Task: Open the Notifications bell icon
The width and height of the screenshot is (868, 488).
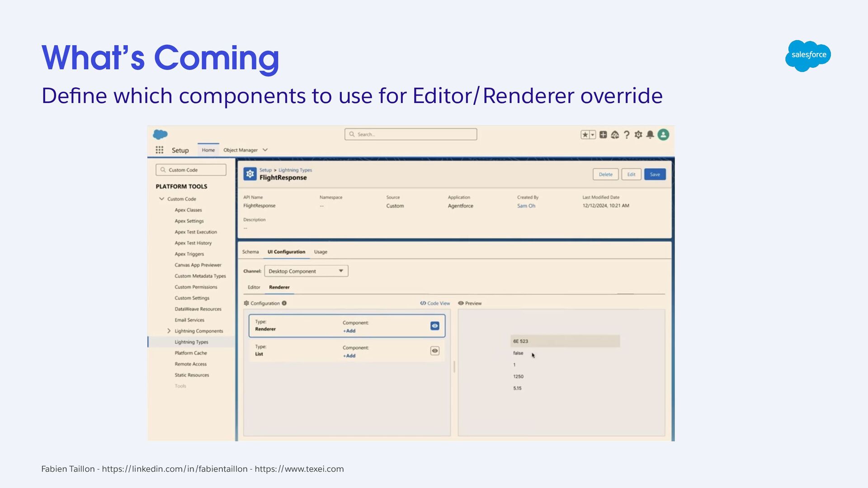Action: (x=650, y=135)
